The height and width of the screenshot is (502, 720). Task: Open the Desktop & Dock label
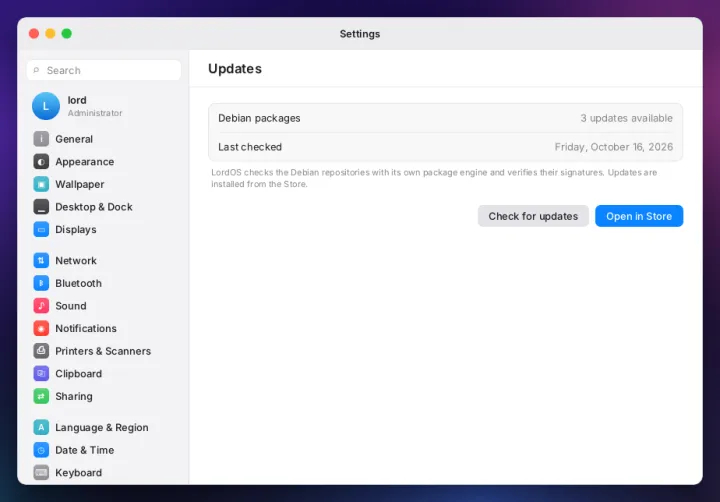pyautogui.click(x=94, y=207)
